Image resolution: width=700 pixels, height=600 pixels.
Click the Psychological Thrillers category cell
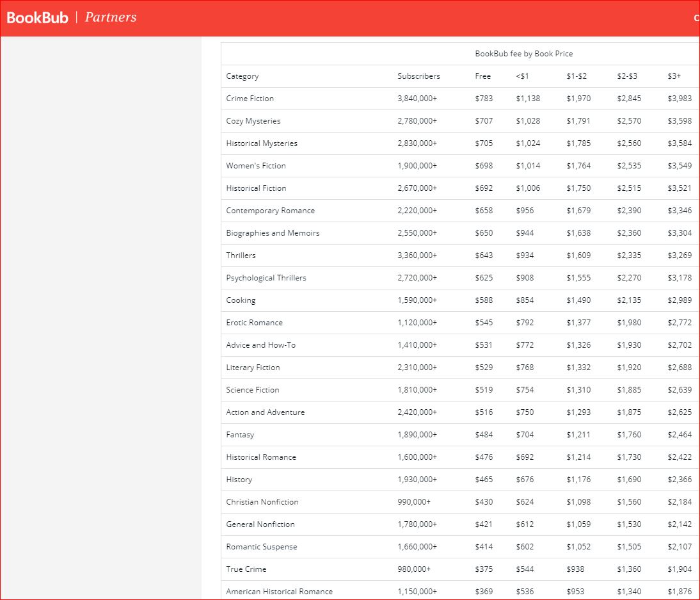266,278
